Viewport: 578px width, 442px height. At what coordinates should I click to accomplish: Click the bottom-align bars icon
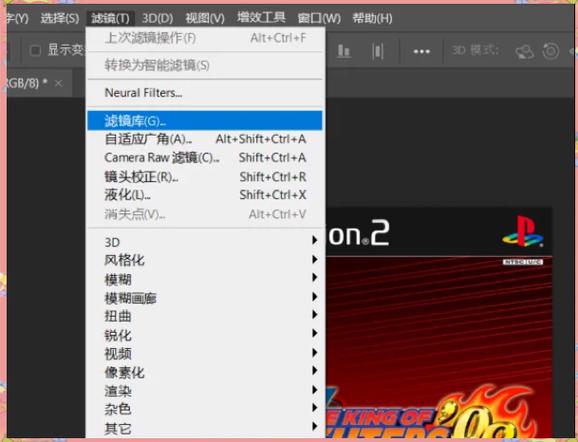(x=344, y=51)
